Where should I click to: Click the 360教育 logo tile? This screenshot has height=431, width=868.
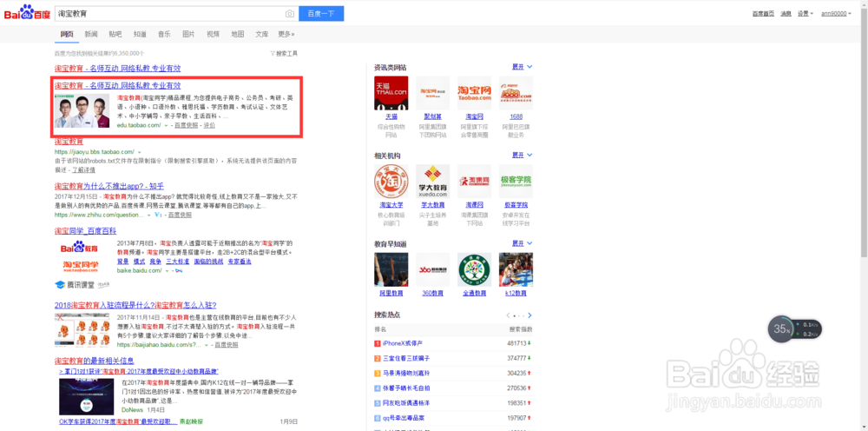433,269
